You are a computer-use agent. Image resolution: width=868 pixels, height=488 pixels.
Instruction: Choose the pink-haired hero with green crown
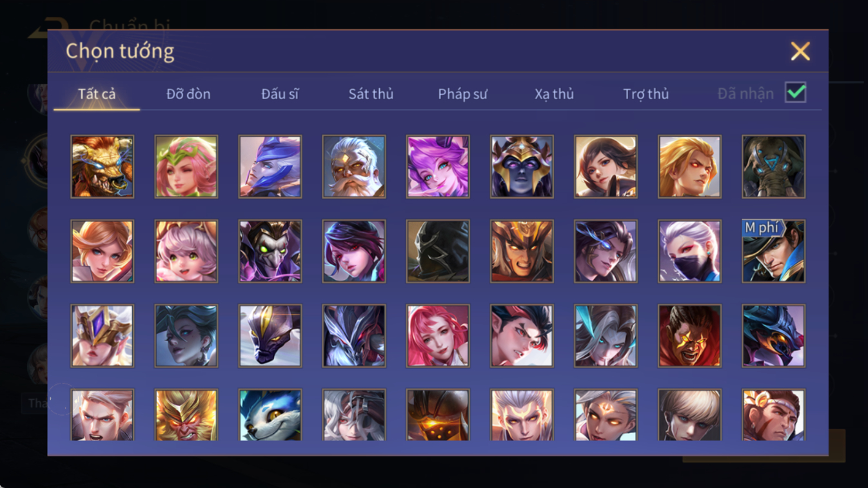(186, 166)
